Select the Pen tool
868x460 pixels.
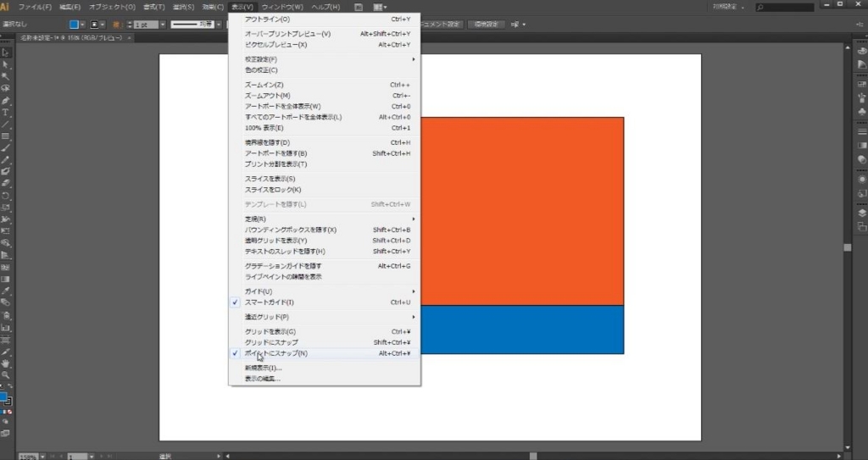6,101
